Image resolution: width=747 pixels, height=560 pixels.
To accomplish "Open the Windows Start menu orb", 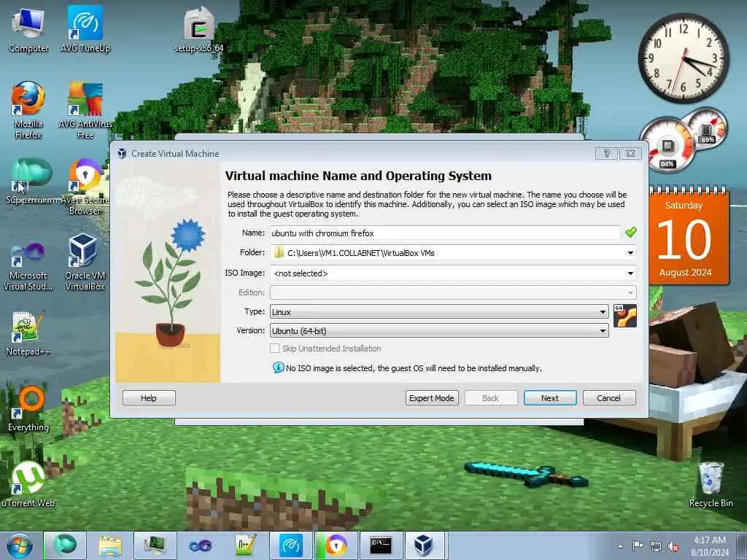I will [x=20, y=545].
